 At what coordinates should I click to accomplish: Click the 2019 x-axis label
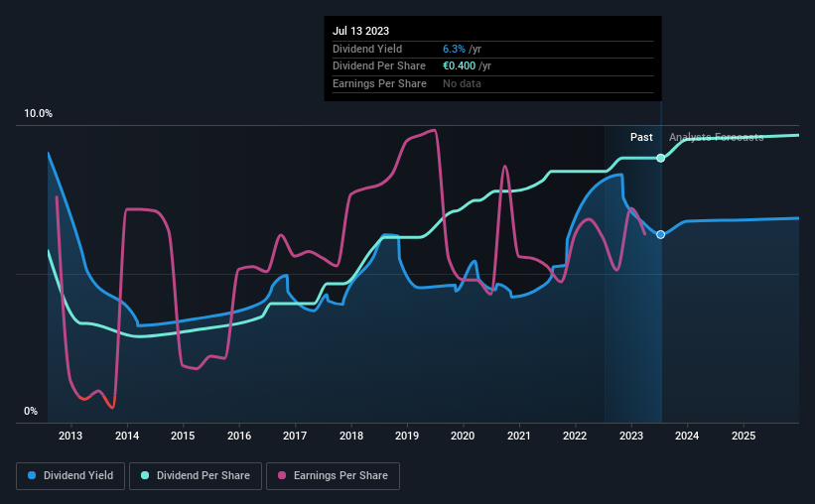[407, 436]
